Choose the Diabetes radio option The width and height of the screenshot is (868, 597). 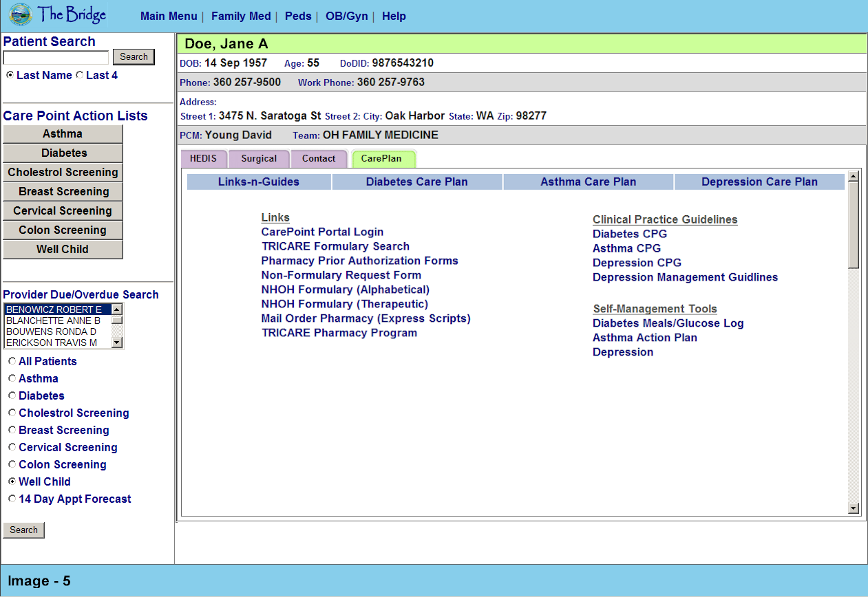(x=12, y=395)
